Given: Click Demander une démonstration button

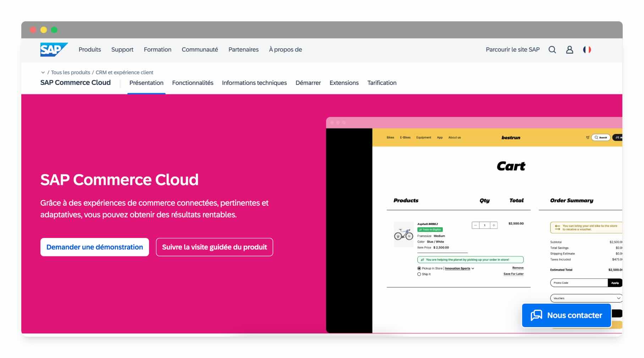Looking at the screenshot, I should coord(95,247).
